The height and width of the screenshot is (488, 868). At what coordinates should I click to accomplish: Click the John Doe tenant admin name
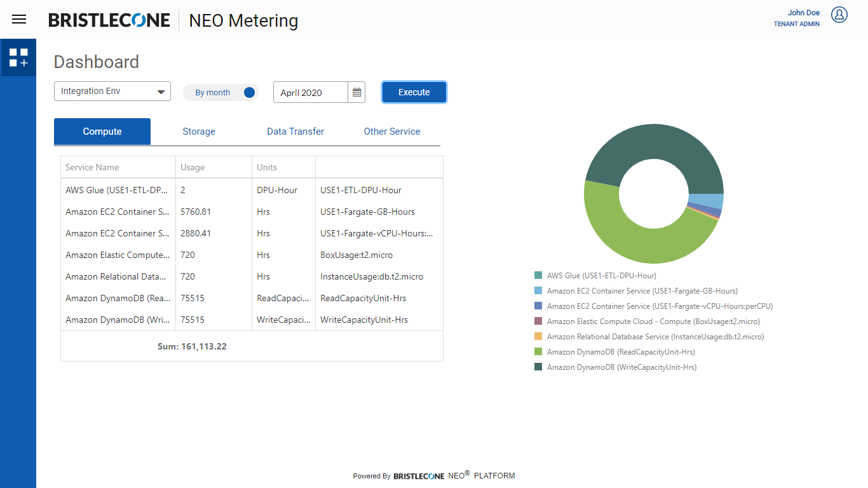(803, 13)
